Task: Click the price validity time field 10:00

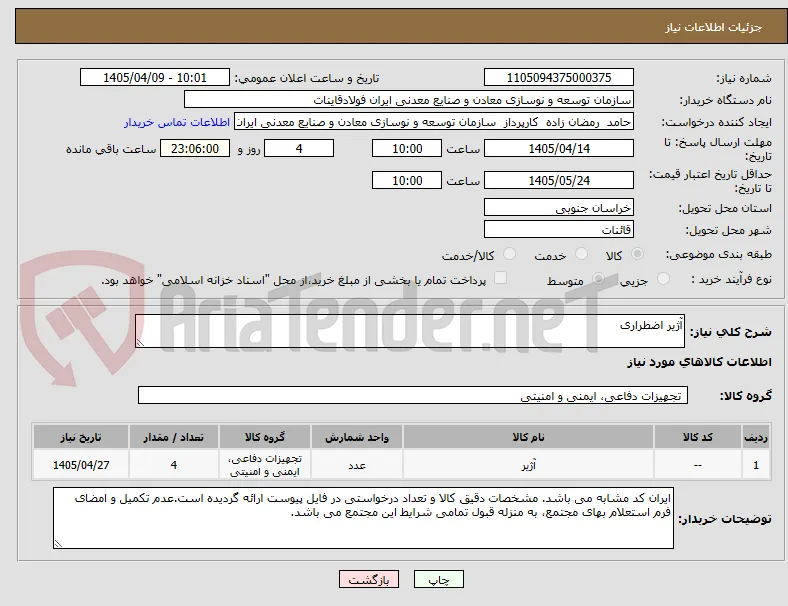Action: click(x=407, y=180)
